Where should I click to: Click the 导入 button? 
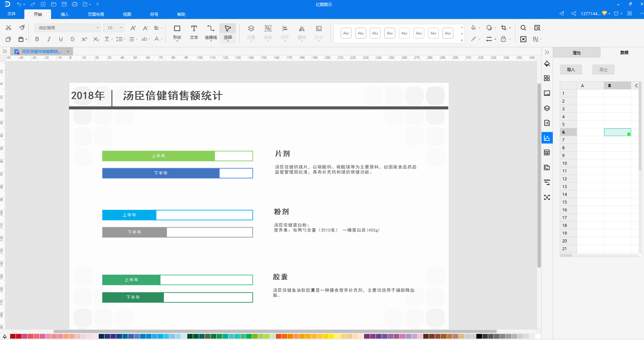click(571, 70)
